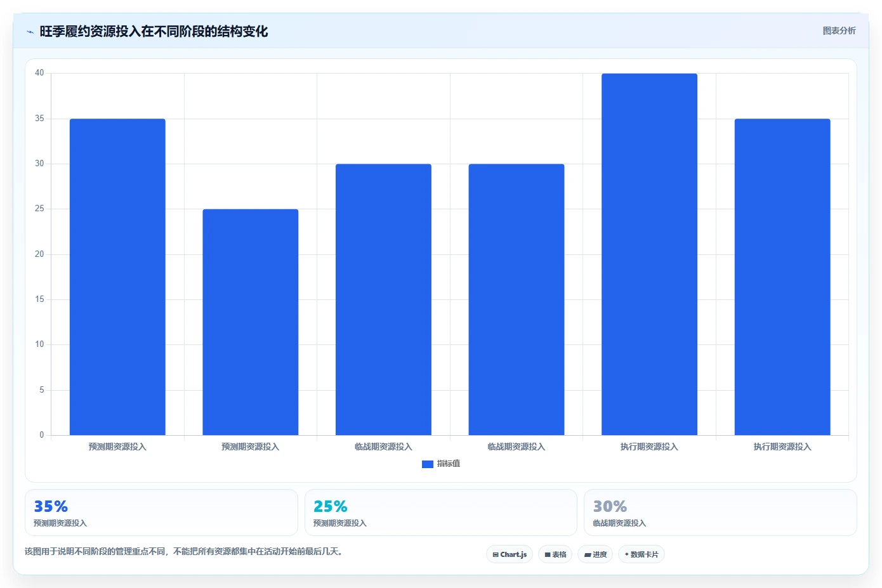The image size is (882, 588).
Task: Click the y-axis tick label 20
Action: pyautogui.click(x=39, y=254)
